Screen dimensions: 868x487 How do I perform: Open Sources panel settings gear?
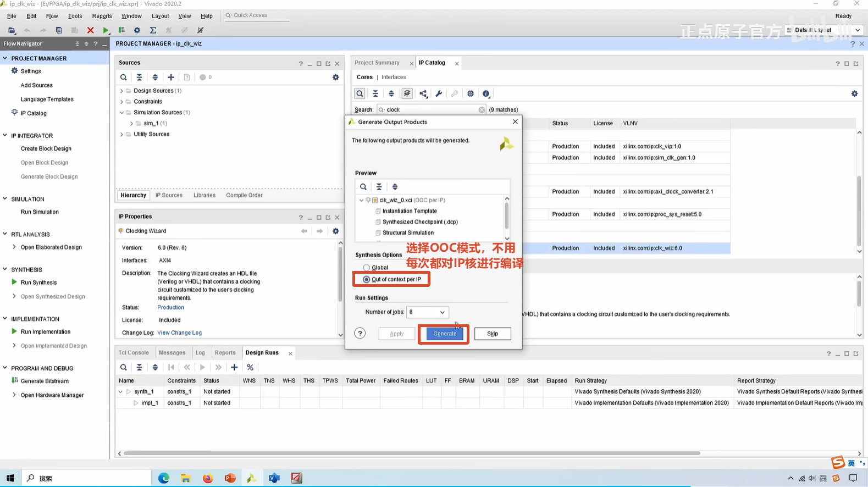tap(336, 78)
